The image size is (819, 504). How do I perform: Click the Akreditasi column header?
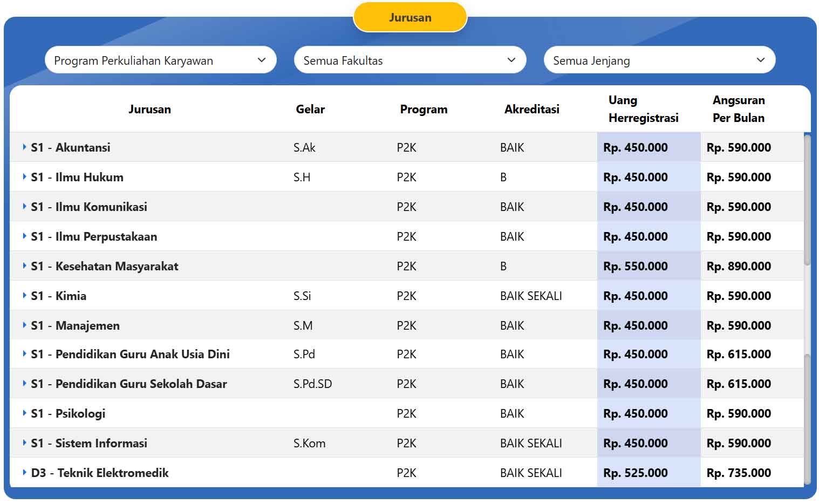point(531,109)
